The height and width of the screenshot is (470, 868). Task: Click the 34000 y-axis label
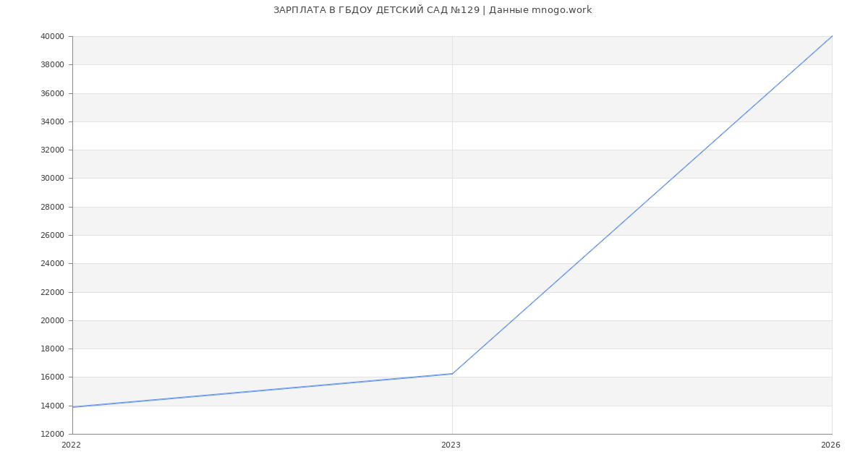[53, 121]
